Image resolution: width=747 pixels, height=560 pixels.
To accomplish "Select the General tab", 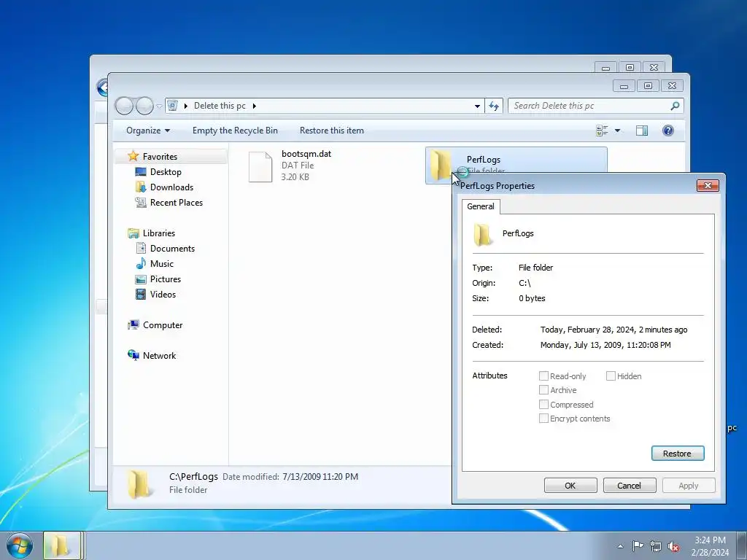I will coord(481,206).
